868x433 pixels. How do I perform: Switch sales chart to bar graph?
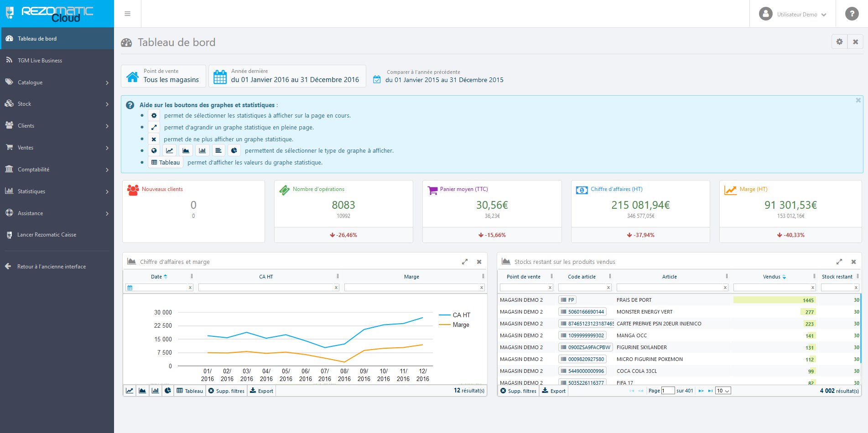(155, 391)
